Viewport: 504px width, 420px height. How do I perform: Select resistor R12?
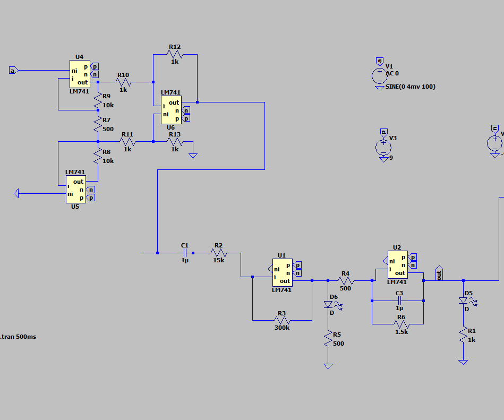(x=175, y=53)
